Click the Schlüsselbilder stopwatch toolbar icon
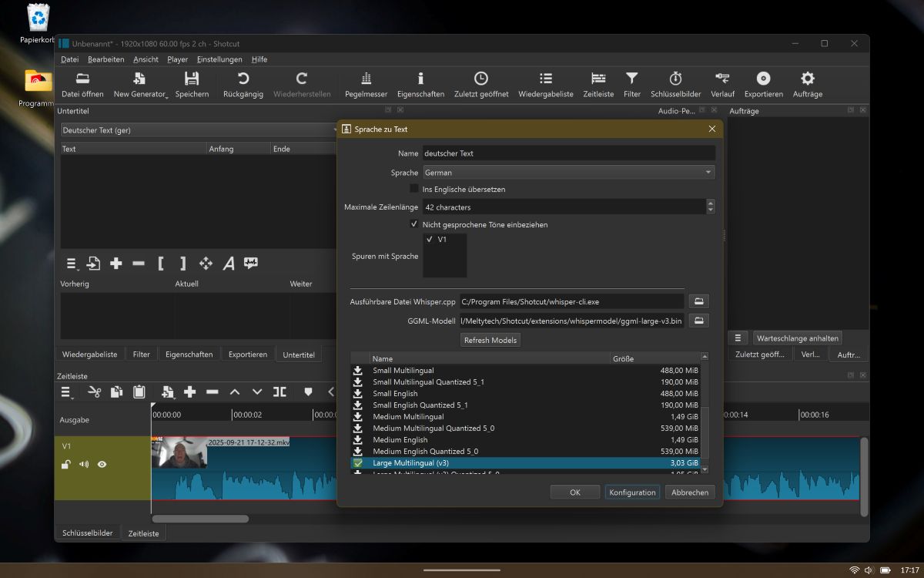The height and width of the screenshot is (578, 924). 675,84
